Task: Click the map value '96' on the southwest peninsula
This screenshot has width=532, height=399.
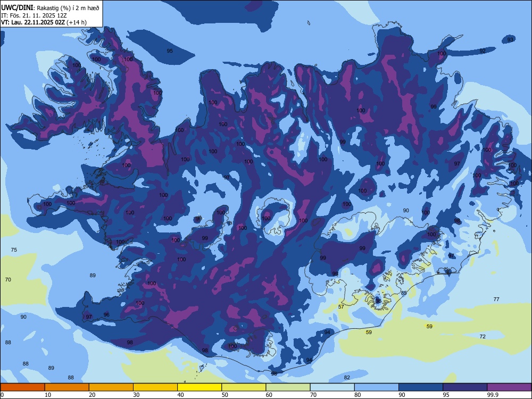Action: 106,314
